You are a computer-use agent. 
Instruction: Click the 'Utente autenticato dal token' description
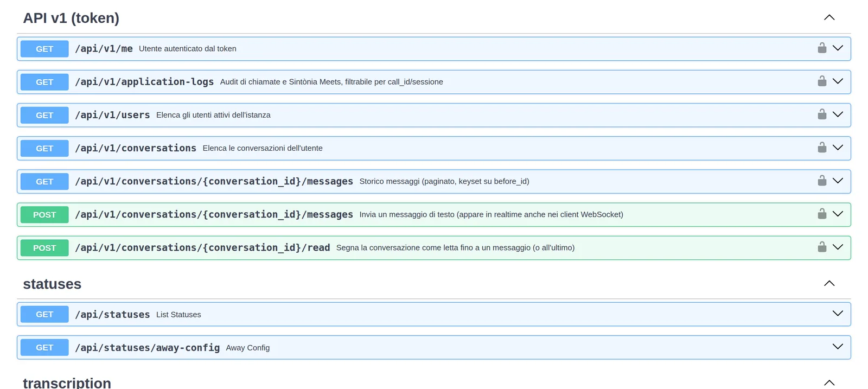[x=188, y=48]
